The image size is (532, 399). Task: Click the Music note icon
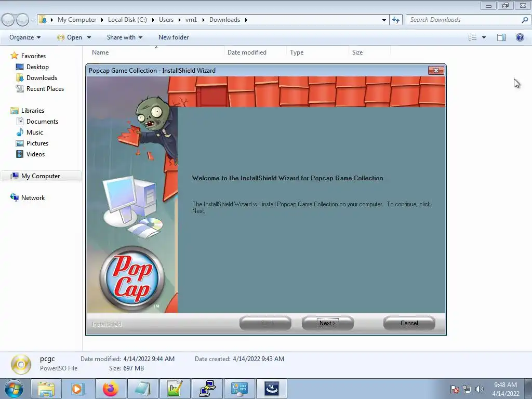click(20, 132)
